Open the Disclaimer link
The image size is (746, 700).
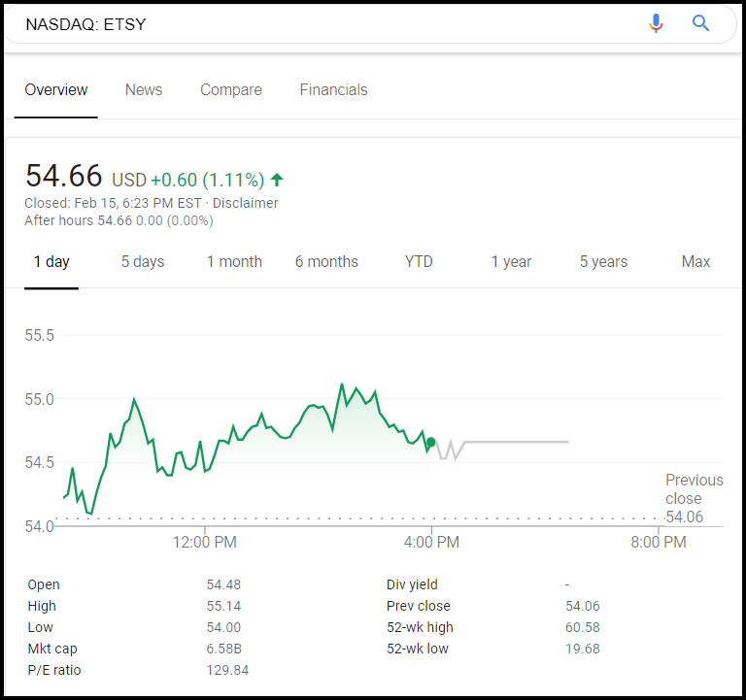click(246, 203)
